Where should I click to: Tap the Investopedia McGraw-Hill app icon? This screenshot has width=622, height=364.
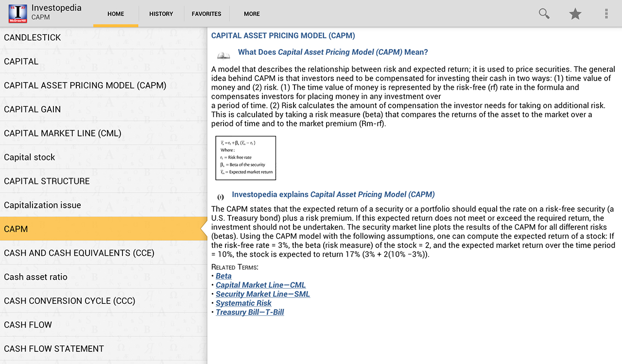[x=17, y=14]
